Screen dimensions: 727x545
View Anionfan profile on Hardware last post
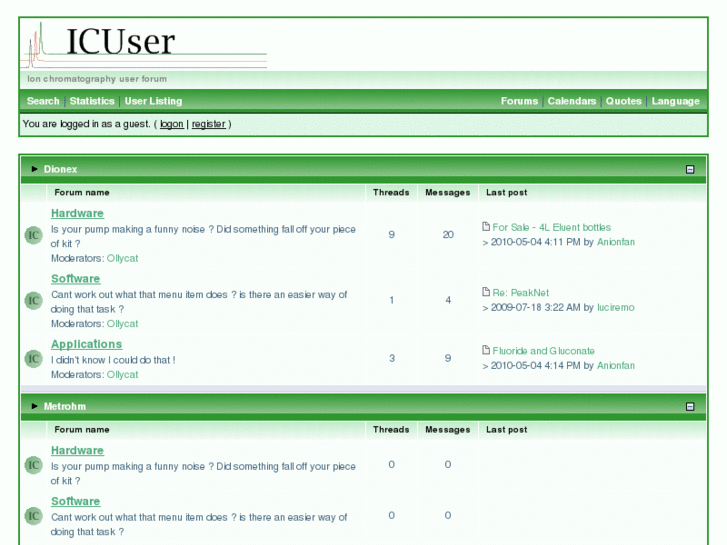616,242
